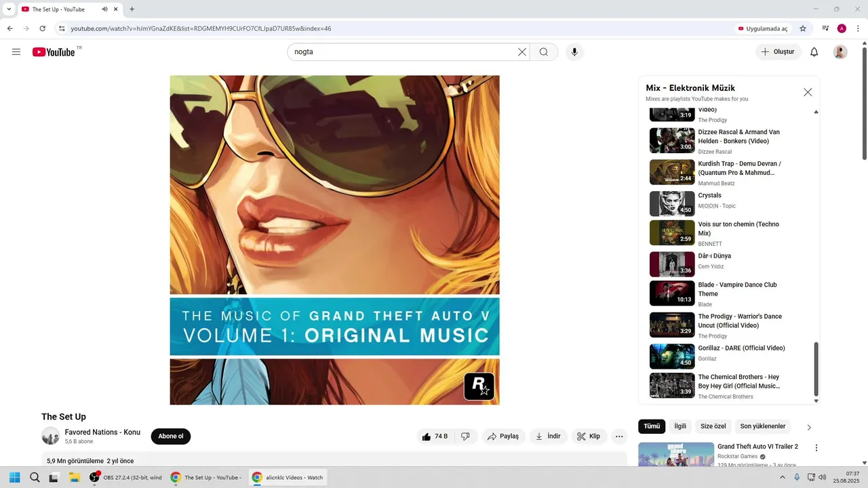Play Vois sur ton chemin Techno Mix
This screenshot has width=868, height=488.
(729, 233)
